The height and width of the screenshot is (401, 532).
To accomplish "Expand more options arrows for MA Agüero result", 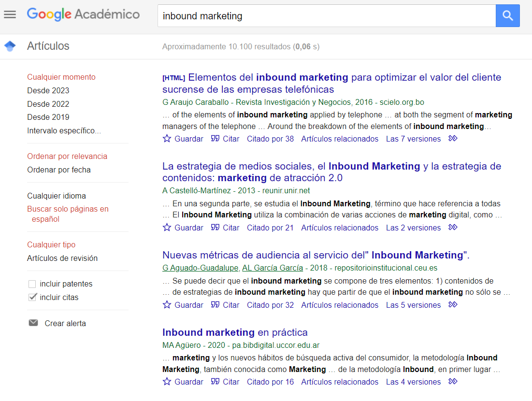I will coord(453,381).
